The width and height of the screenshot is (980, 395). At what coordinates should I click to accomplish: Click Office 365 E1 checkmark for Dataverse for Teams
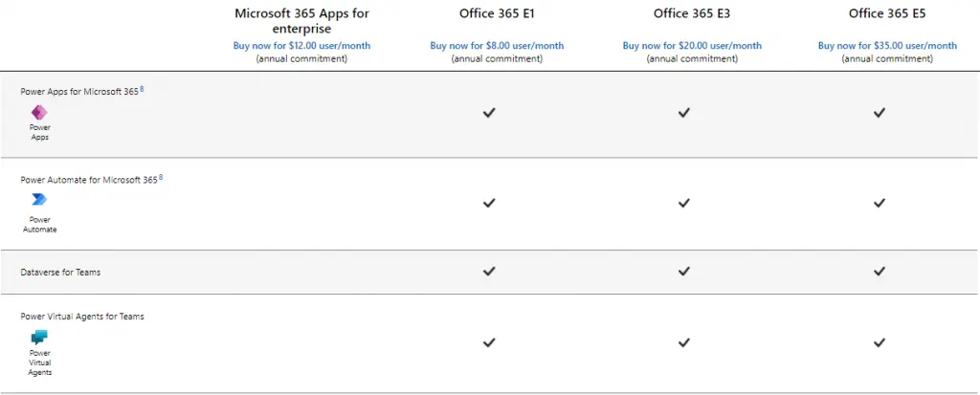pyautogui.click(x=489, y=271)
